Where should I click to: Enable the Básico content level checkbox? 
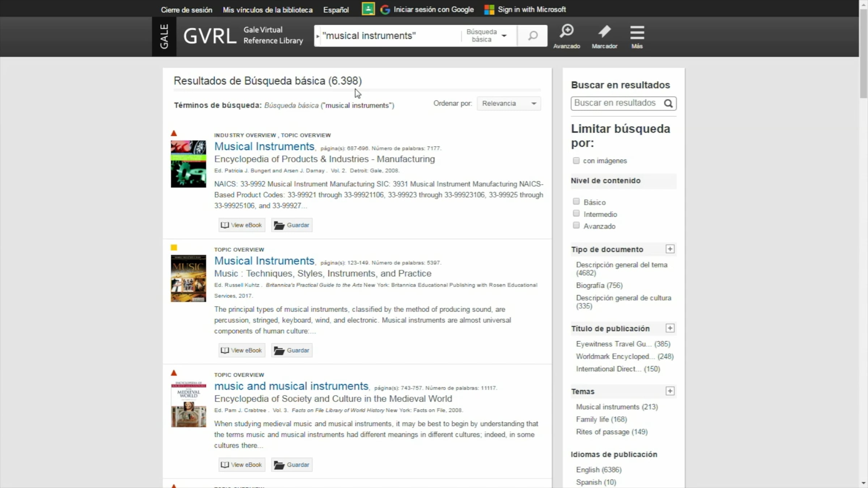coord(576,201)
